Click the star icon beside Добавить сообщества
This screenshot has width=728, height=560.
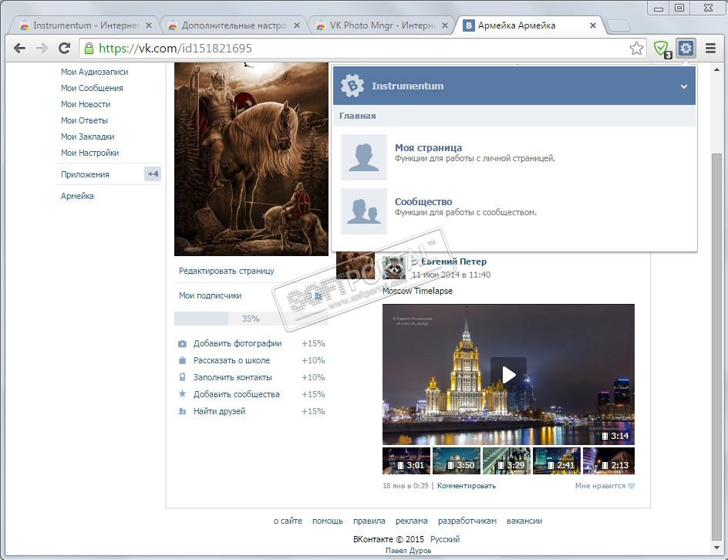(x=183, y=393)
